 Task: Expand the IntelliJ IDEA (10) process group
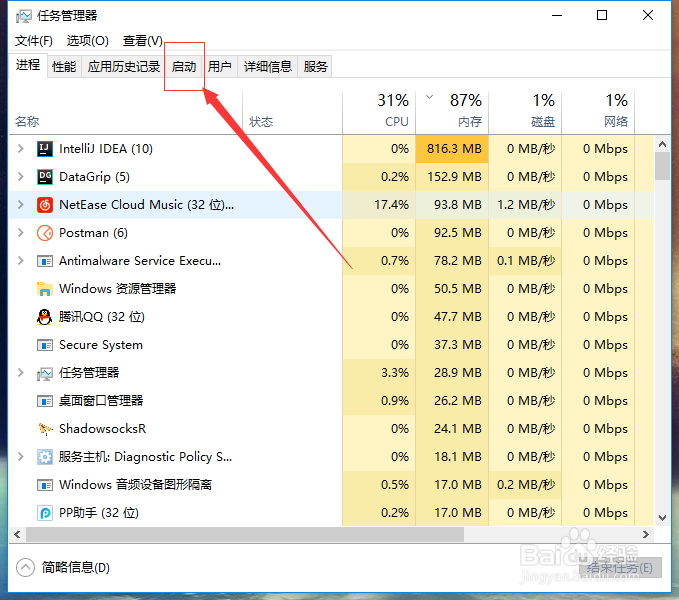pos(20,149)
